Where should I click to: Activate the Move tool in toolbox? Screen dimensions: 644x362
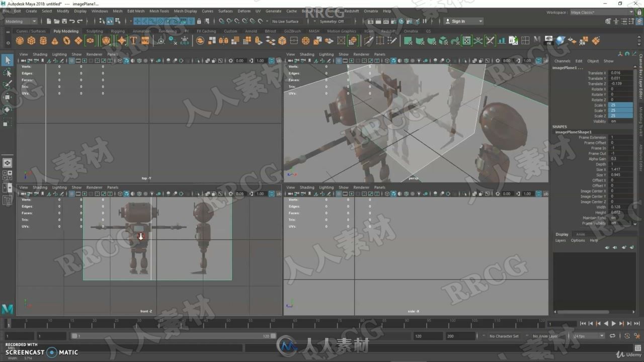click(x=7, y=97)
